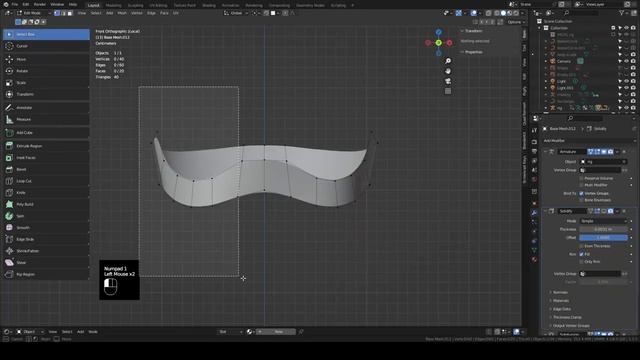Select the Bevel tool
640x360 pixels.
46,169
